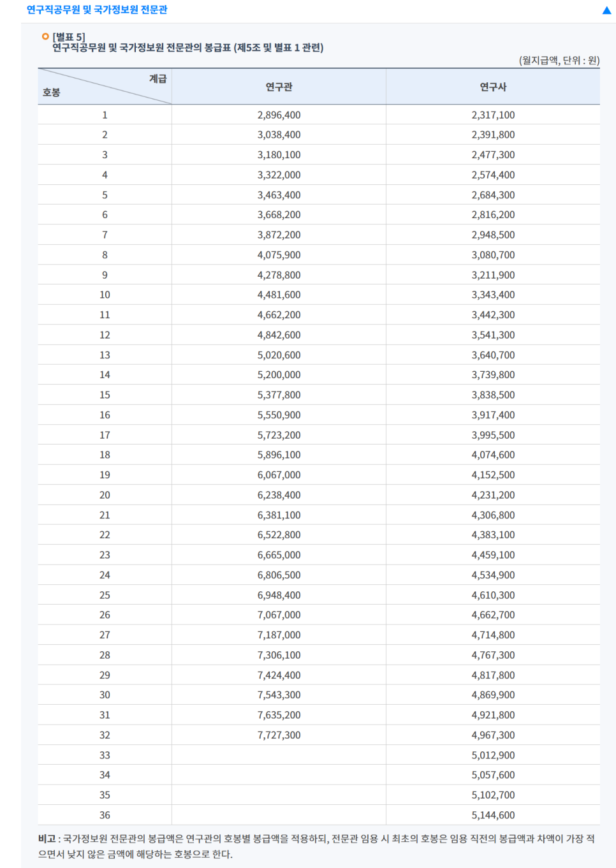Click the value 7,727,300 in row 32
Image resolution: width=616 pixels, height=868 pixels.
pos(279,735)
